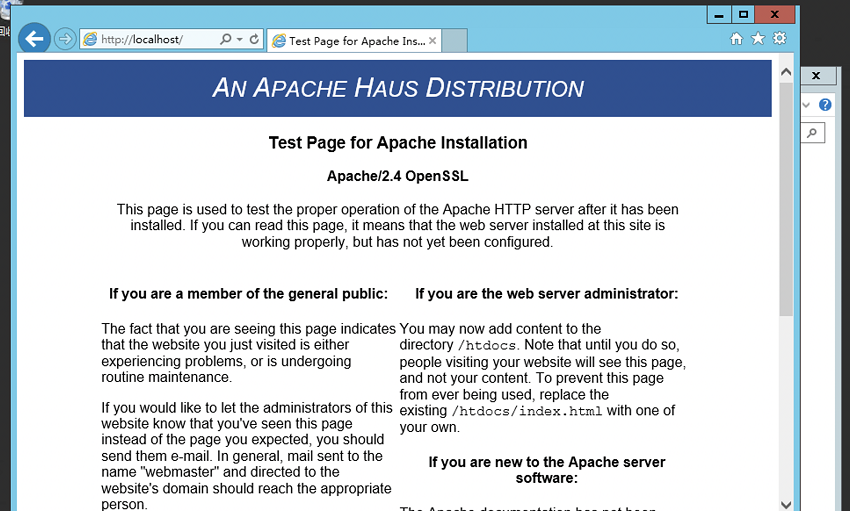
Task: Click the text Apache/2.4 OpenSSL
Action: click(397, 176)
